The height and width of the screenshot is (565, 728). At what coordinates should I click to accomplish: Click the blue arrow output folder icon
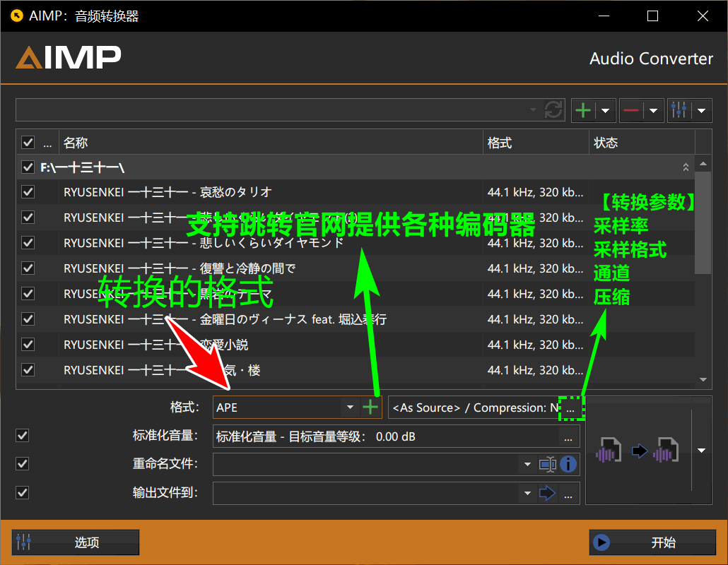tap(547, 493)
